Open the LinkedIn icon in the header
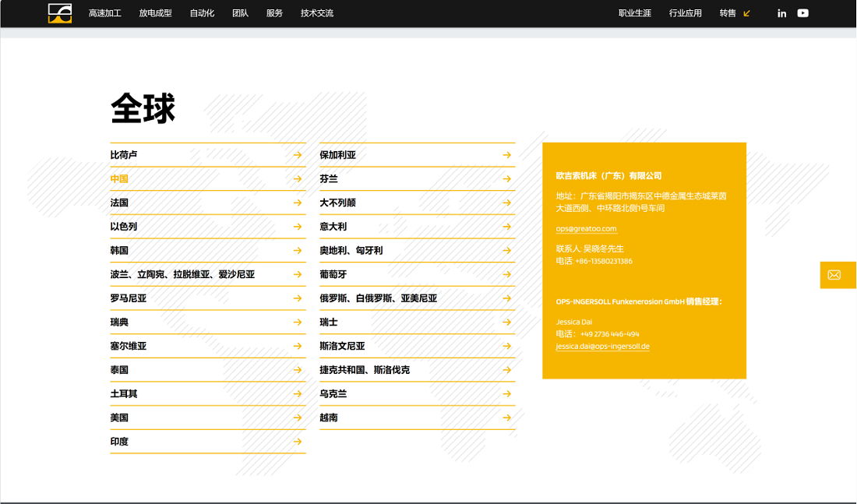This screenshot has width=857, height=504. (781, 12)
